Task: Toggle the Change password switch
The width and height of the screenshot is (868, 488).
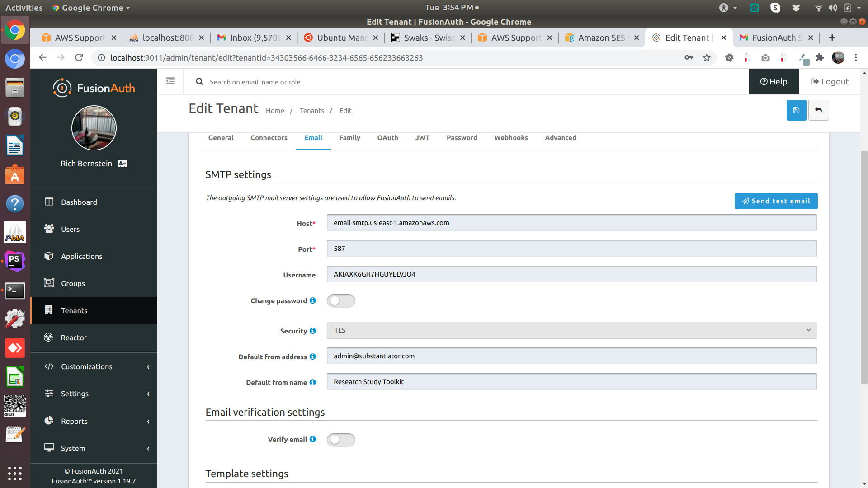Action: pyautogui.click(x=340, y=300)
